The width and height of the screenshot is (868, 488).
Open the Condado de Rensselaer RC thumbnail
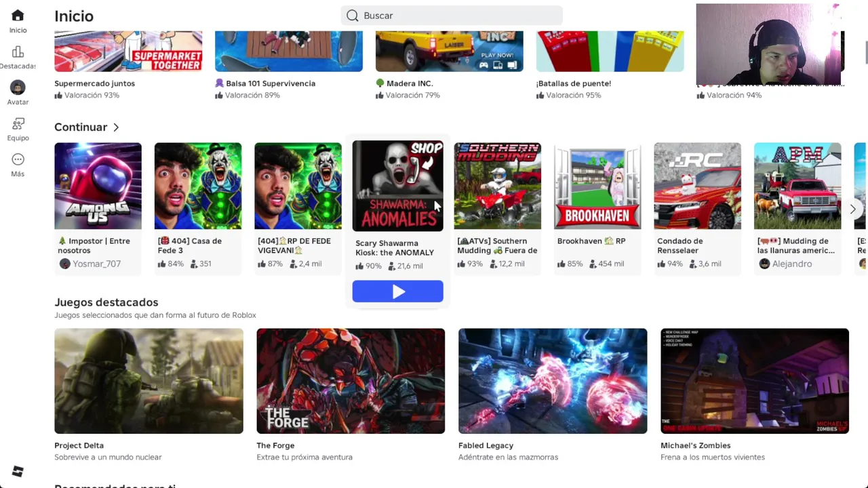click(697, 186)
